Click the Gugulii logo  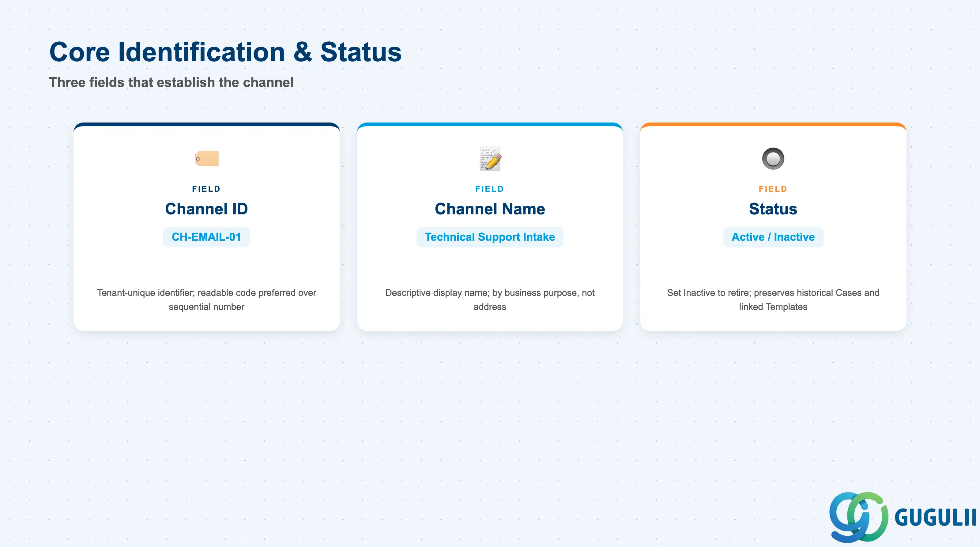(903, 517)
